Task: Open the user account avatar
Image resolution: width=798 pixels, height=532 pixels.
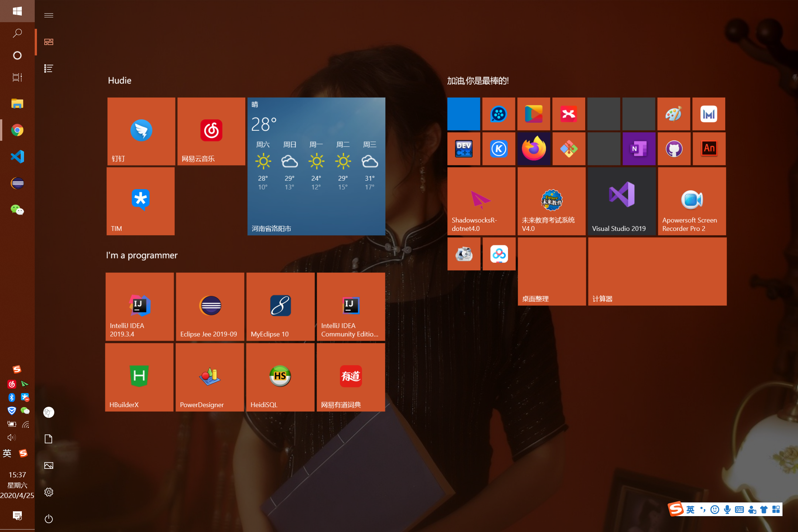Action: [x=49, y=412]
